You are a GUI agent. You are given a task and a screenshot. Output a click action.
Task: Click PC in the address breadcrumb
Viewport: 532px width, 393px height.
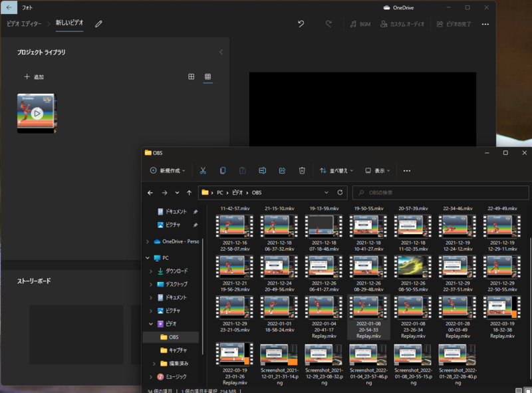point(220,192)
